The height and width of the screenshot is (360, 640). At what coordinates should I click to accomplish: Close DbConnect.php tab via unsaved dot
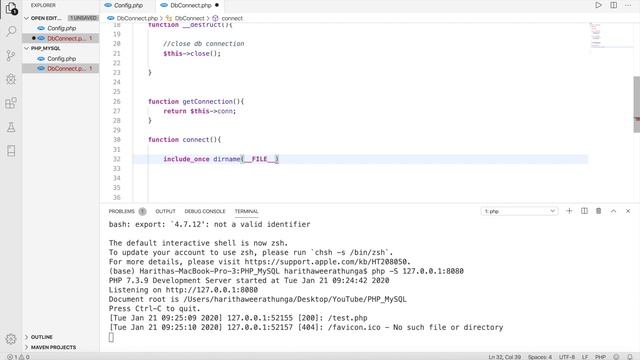[x=217, y=5]
